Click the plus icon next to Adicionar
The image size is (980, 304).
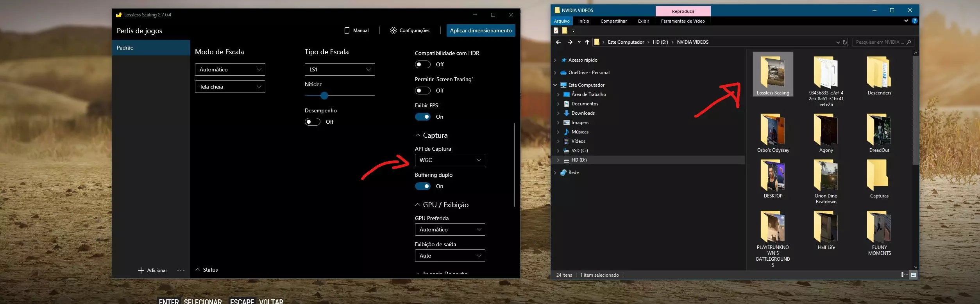coord(141,270)
